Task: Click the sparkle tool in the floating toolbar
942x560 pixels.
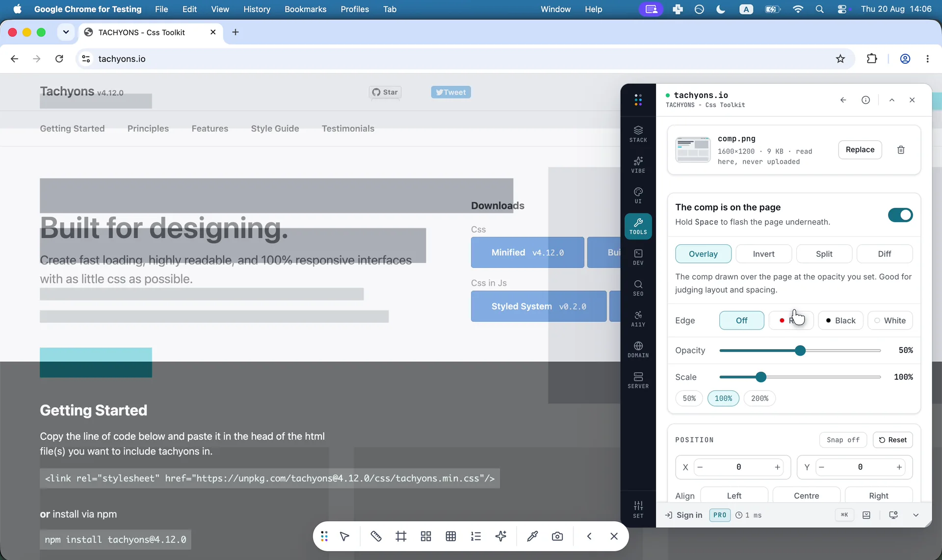Action: pos(501,536)
